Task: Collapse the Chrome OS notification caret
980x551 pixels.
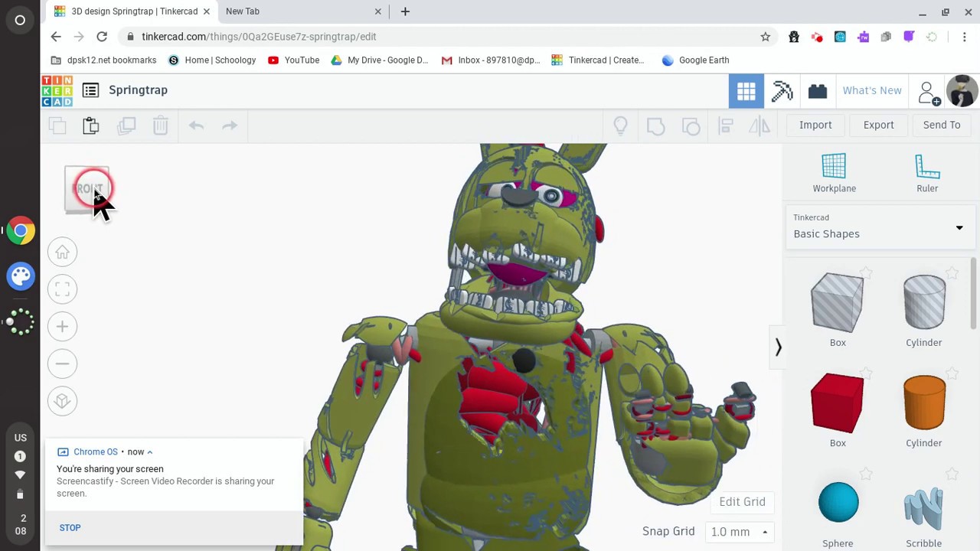Action: [x=150, y=452]
